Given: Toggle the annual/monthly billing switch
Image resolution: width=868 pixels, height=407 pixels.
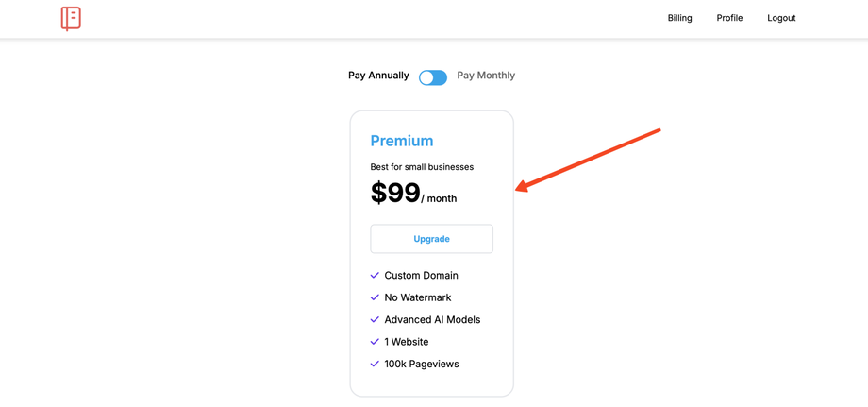Looking at the screenshot, I should click(433, 77).
